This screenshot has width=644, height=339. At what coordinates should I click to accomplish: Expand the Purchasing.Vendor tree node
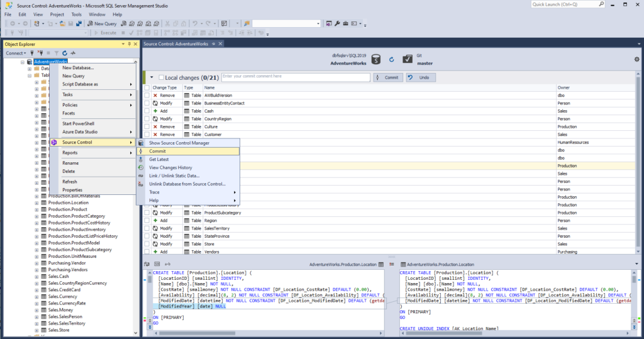click(36, 263)
